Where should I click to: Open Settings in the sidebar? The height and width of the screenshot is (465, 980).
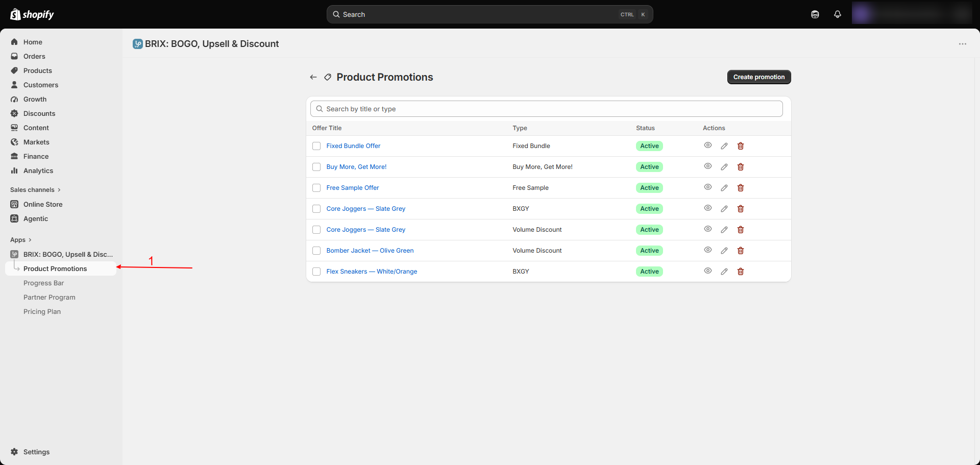pos(36,452)
